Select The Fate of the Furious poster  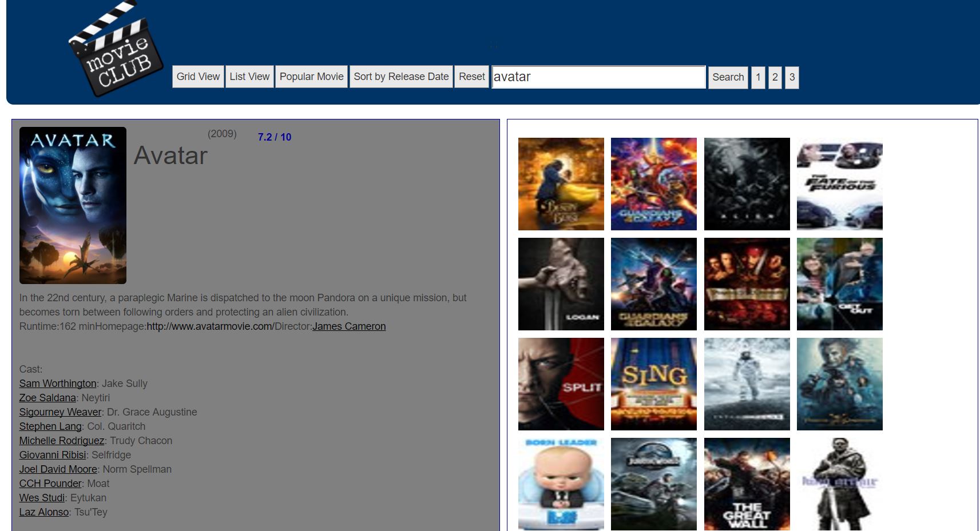840,184
